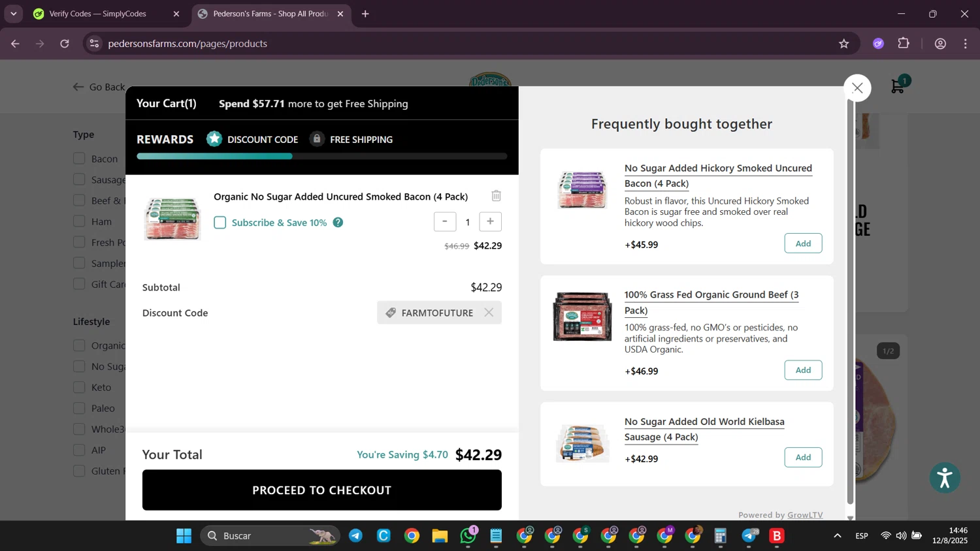This screenshot has width=980, height=551.
Task: Toggle Subscribe & Save 10% checkbox
Action: click(x=220, y=223)
